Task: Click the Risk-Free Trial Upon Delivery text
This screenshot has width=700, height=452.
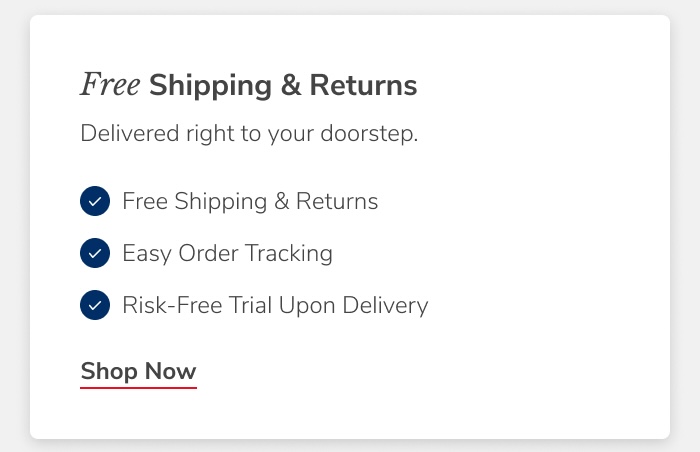Action: pyautogui.click(x=275, y=305)
